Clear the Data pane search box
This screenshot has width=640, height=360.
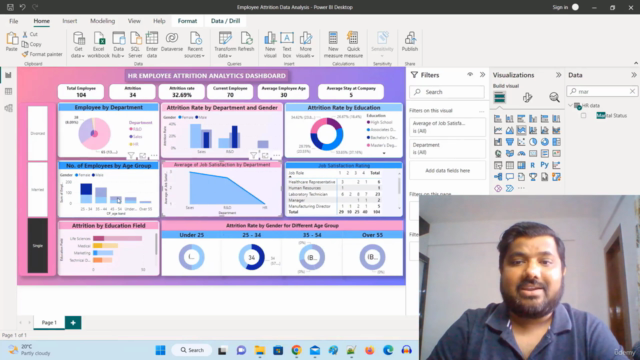click(x=632, y=91)
